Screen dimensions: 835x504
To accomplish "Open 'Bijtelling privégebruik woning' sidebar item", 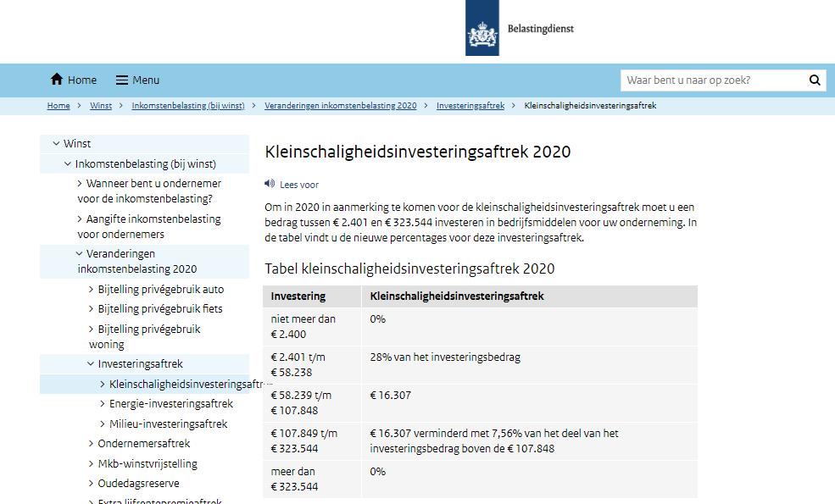I will pyautogui.click(x=145, y=337).
